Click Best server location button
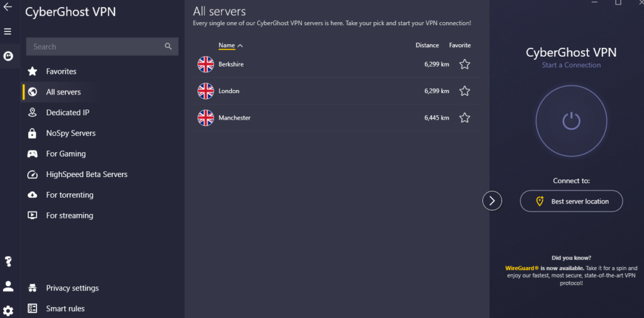Viewport: 644px width, 318px height. [x=571, y=201]
